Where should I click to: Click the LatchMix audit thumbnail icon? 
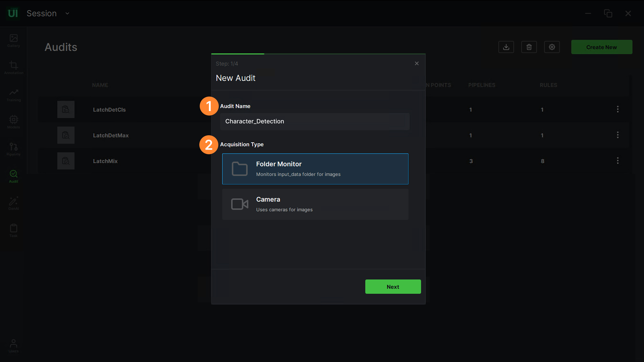tap(66, 161)
